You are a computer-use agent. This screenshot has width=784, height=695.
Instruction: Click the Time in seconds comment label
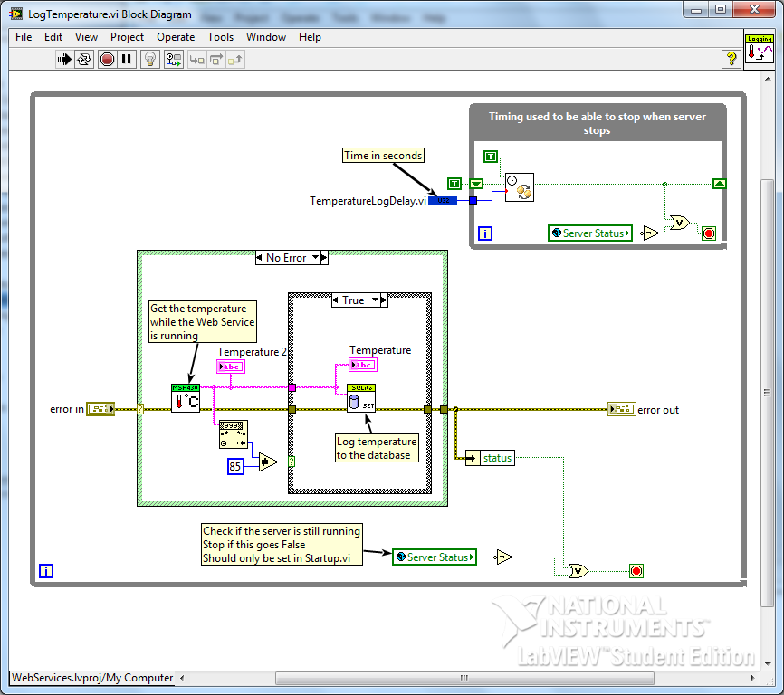click(383, 156)
